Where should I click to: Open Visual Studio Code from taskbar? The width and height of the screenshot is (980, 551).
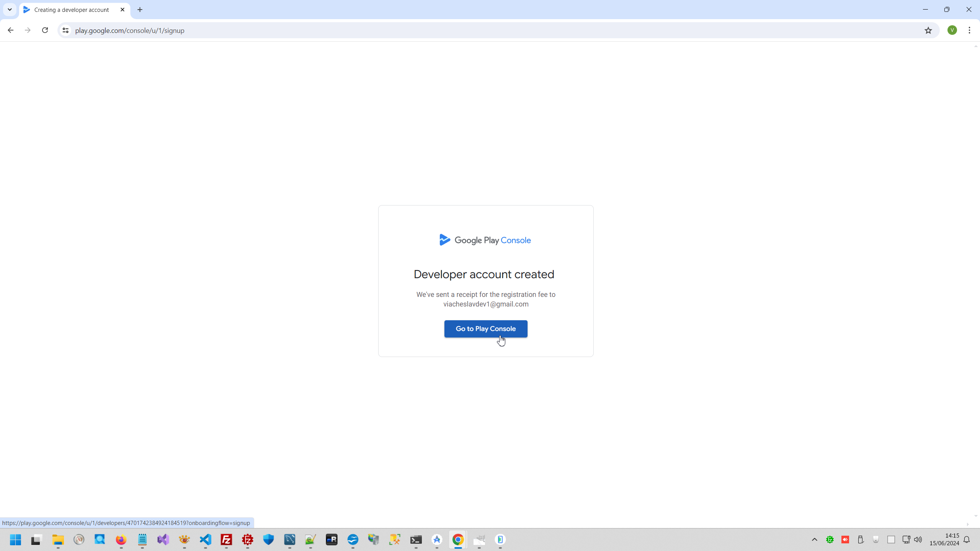point(206,540)
